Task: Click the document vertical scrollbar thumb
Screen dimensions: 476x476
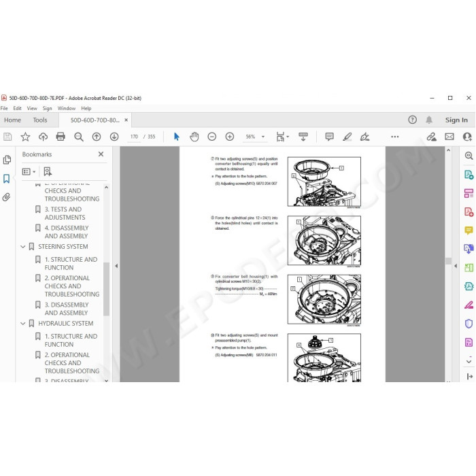Action: pyautogui.click(x=448, y=261)
